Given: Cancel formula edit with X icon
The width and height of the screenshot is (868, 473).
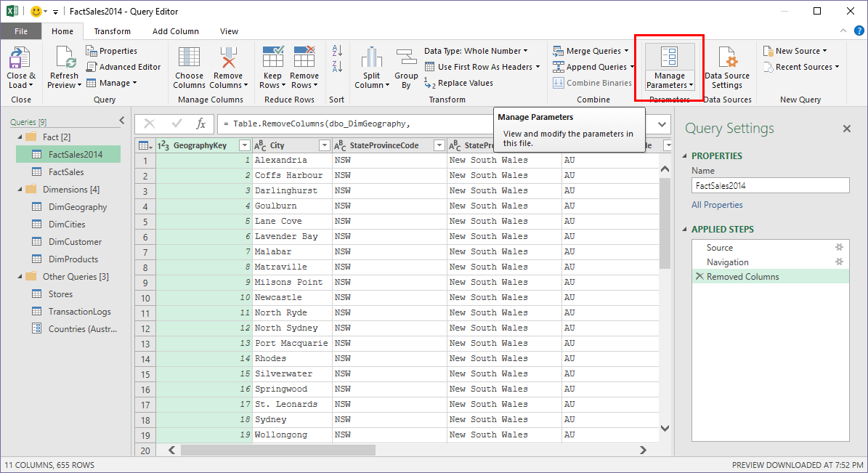Looking at the screenshot, I should click(150, 124).
